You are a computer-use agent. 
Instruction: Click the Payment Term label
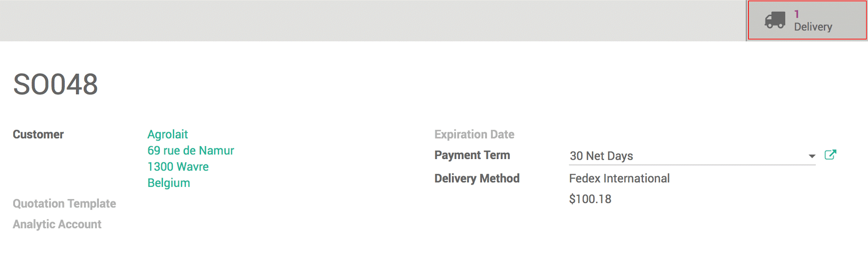[472, 155]
